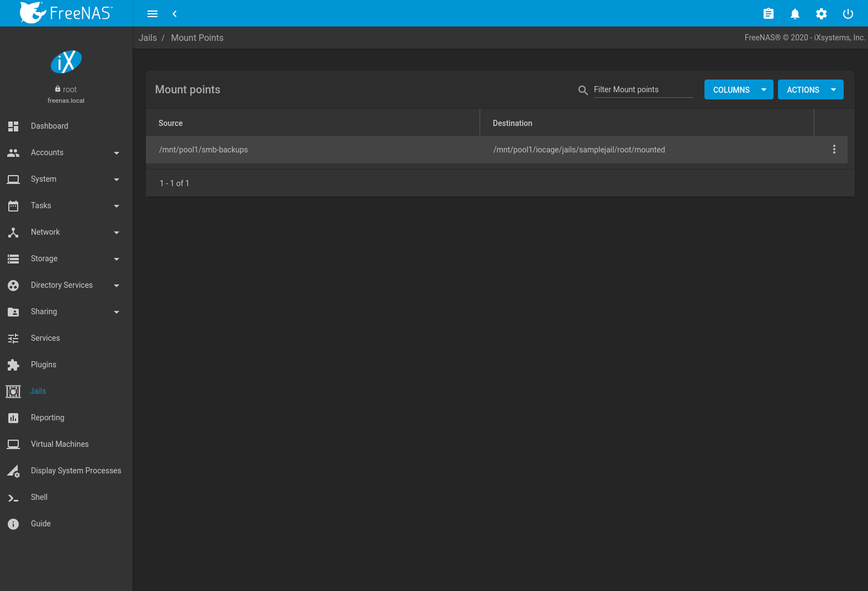Focus the Filter Mount points field
The height and width of the screenshot is (591, 868).
click(x=643, y=89)
